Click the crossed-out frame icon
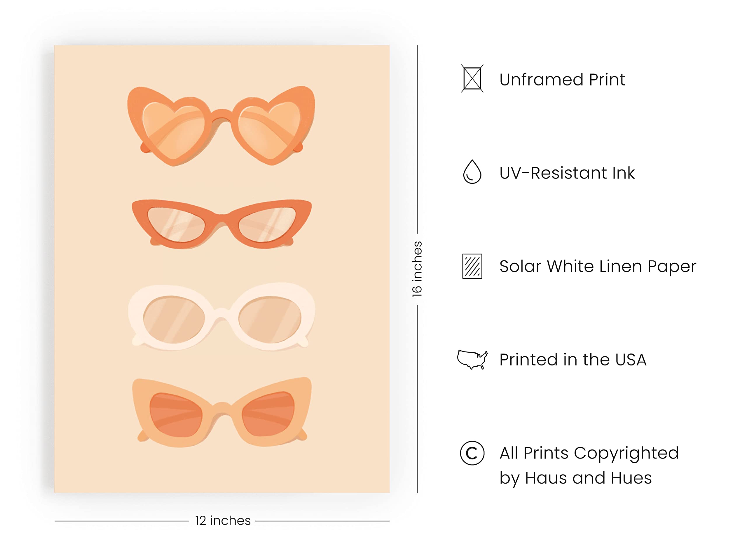This screenshot has height=560, width=747. tap(472, 78)
